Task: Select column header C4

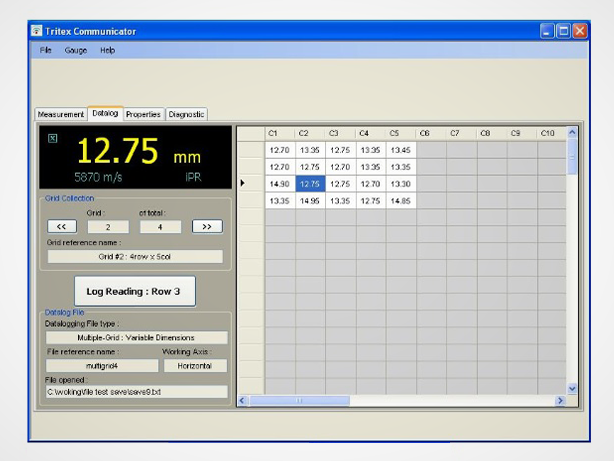Action: [x=371, y=134]
